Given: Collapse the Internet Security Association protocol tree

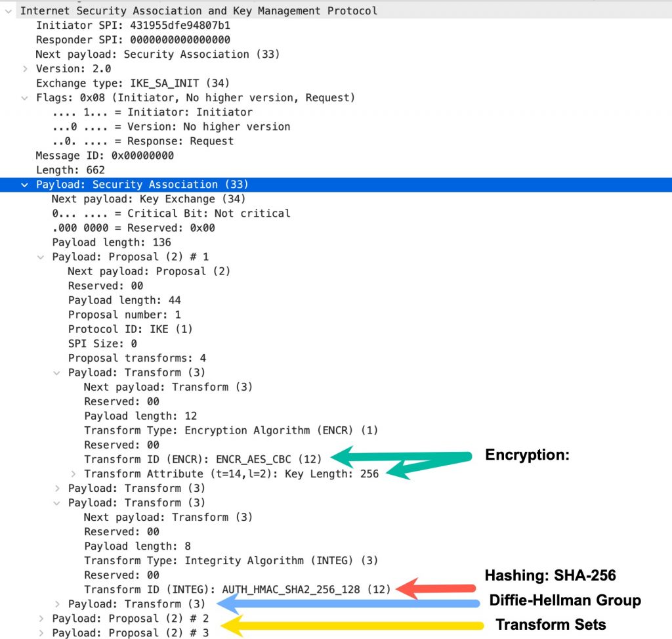Looking at the screenshot, I should point(8,11).
